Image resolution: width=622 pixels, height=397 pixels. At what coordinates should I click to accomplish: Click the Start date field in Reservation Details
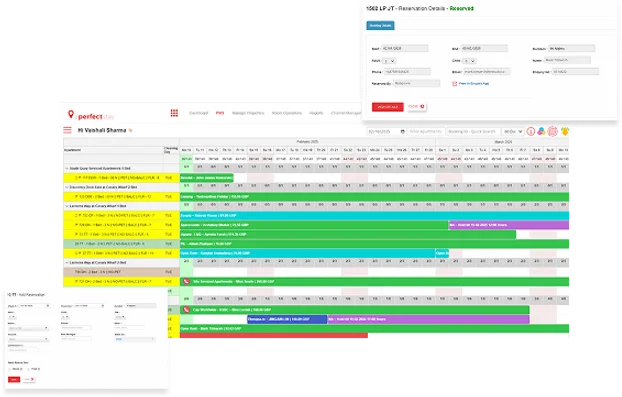point(405,48)
